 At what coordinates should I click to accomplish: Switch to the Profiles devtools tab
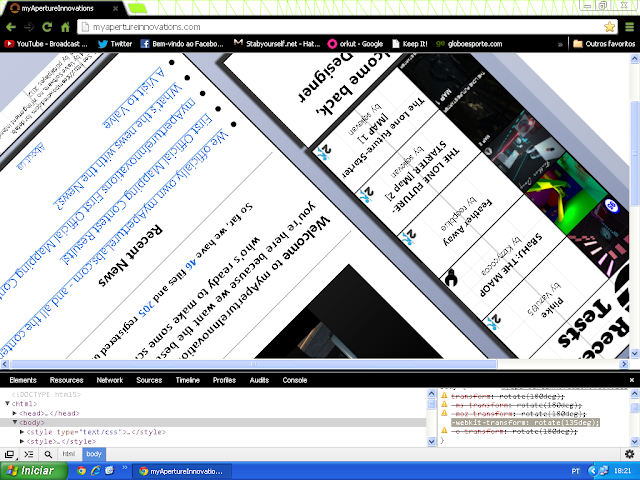coord(224,380)
